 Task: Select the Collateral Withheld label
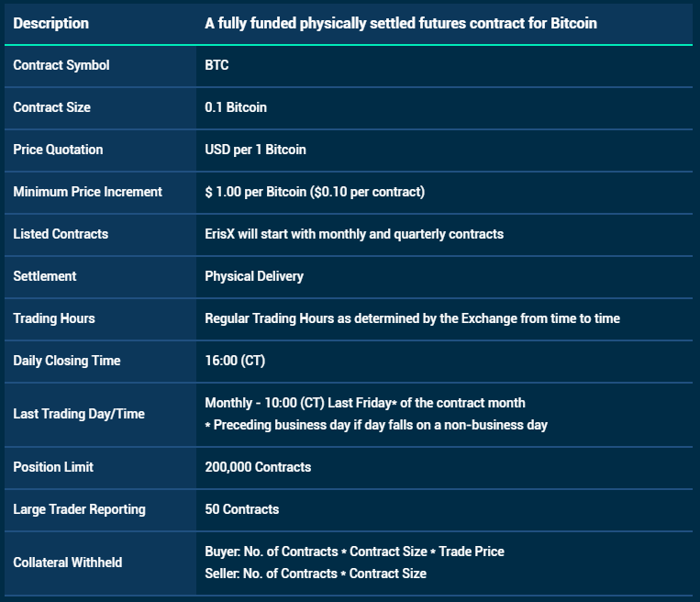click(67, 563)
